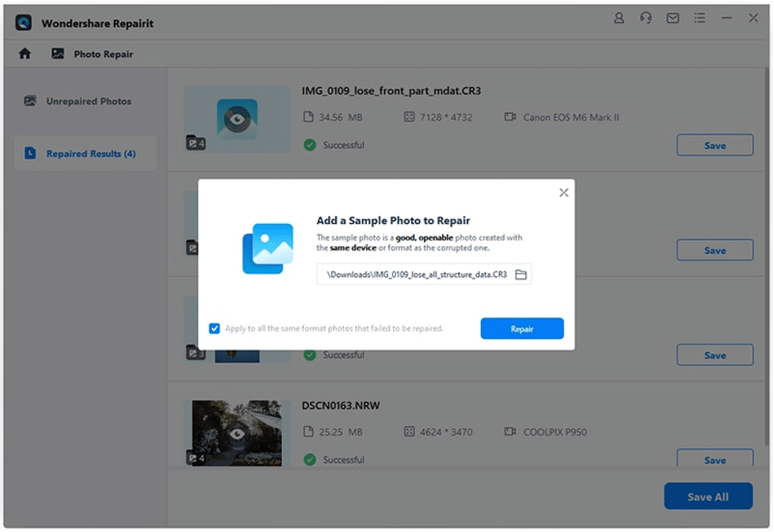Screen dimensions: 774x532
Task: Open the DSCN0163.NRW thumbnail preview
Action: (x=237, y=433)
